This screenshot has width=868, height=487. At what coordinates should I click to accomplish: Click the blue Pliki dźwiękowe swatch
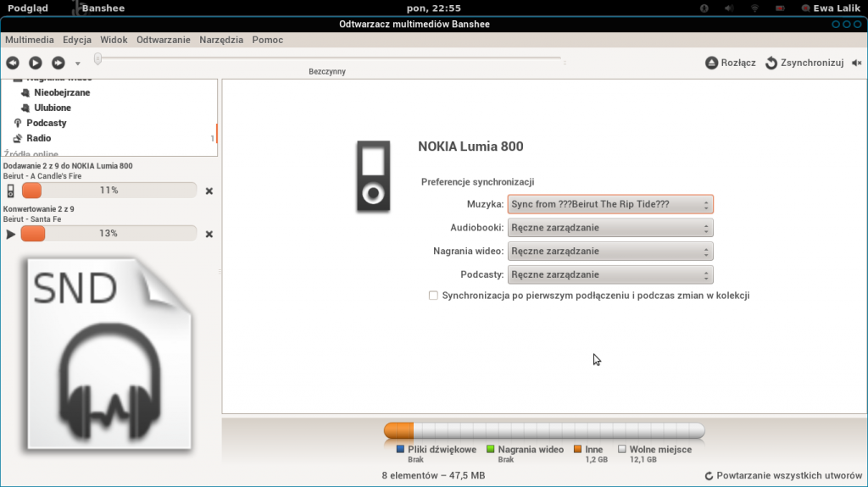tap(400, 450)
